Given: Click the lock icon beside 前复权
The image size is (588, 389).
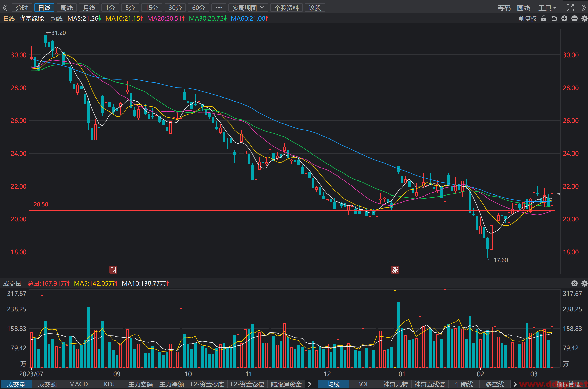Looking at the screenshot, I should 544,19.
